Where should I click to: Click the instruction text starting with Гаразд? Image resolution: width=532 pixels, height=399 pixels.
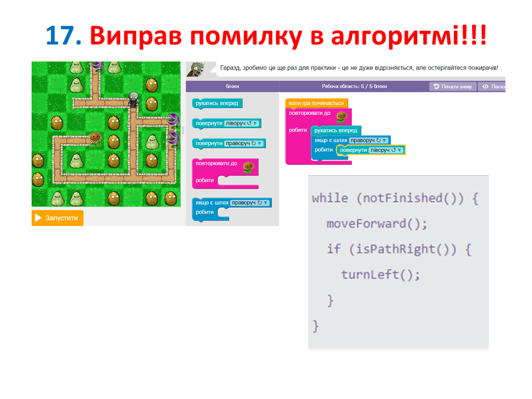pyautogui.click(x=359, y=68)
